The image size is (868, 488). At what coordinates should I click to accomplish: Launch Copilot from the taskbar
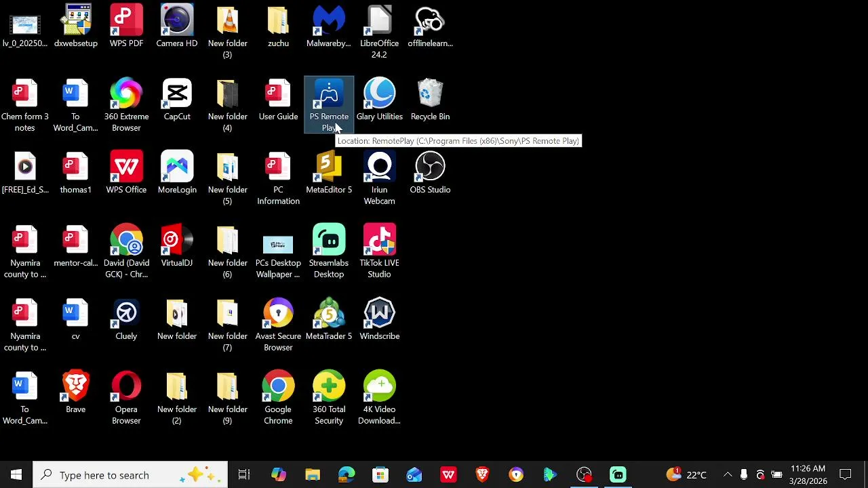click(x=279, y=475)
